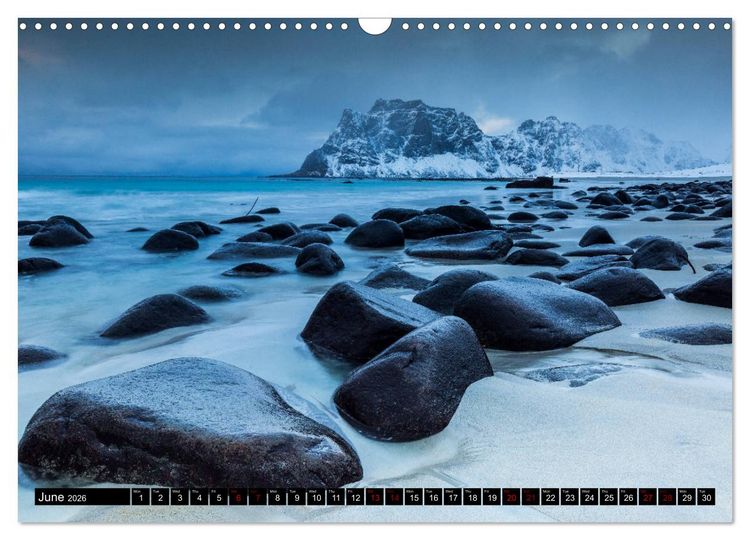The height and width of the screenshot is (540, 750).
Task: Select date 24 in the calendar strip
Action: pos(590,496)
